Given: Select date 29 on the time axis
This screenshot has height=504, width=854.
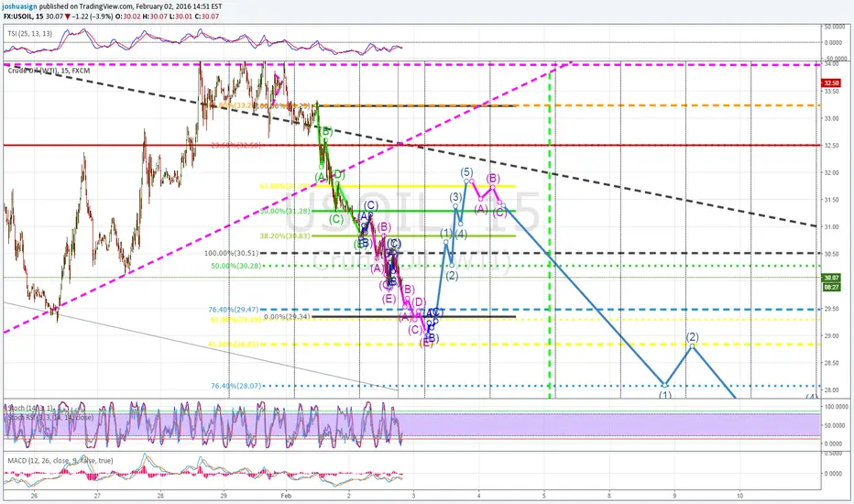Looking at the screenshot, I should coord(224,495).
